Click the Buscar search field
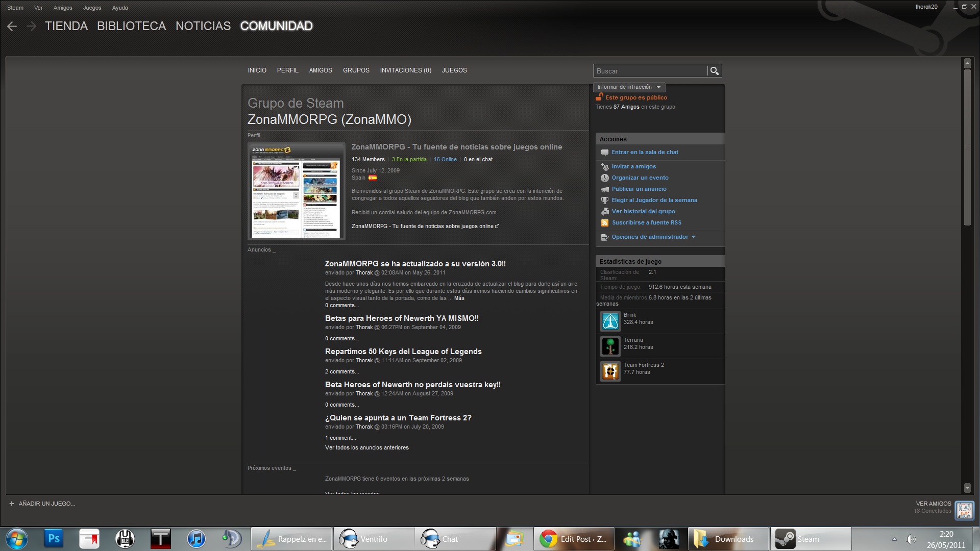The image size is (980, 551). tap(649, 71)
